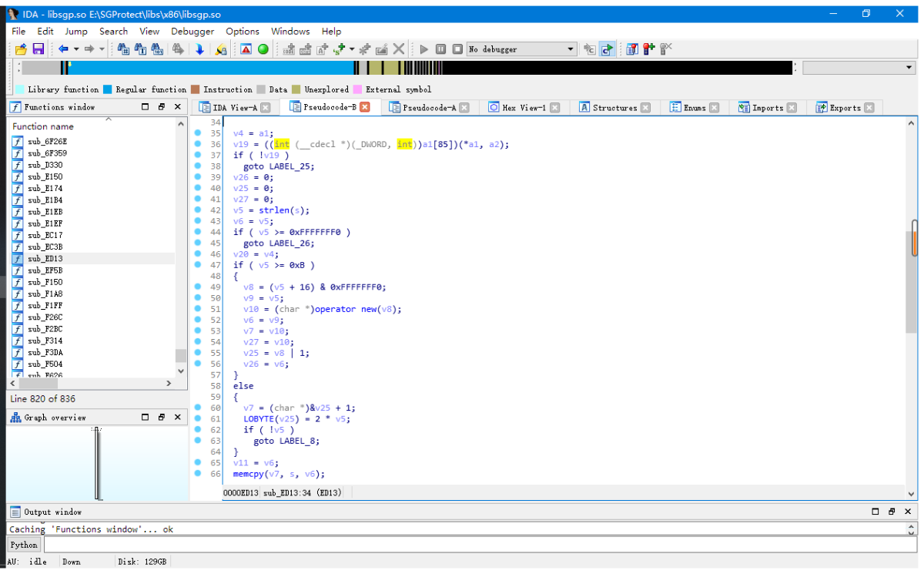
Task: Start process with the play icon
Action: (x=423, y=49)
